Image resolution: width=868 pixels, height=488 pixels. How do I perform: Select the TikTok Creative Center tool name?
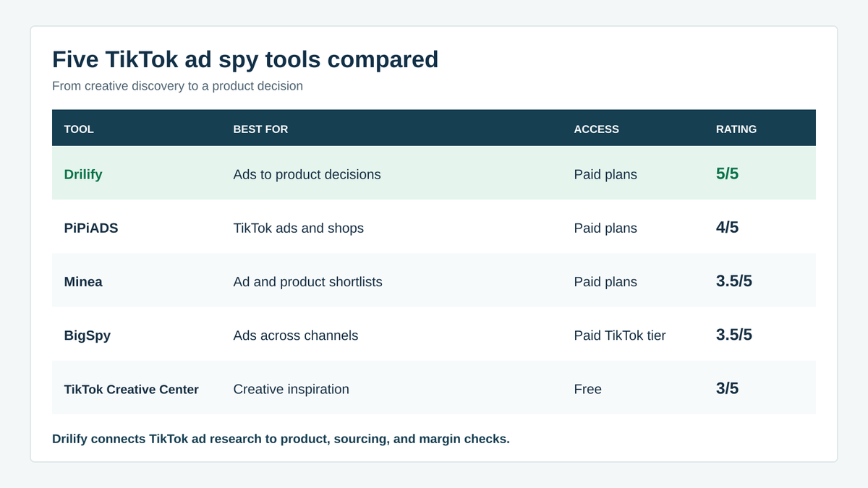(132, 389)
